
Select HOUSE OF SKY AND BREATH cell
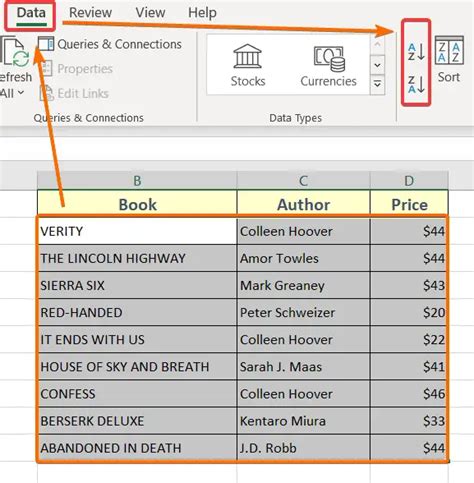click(137, 367)
